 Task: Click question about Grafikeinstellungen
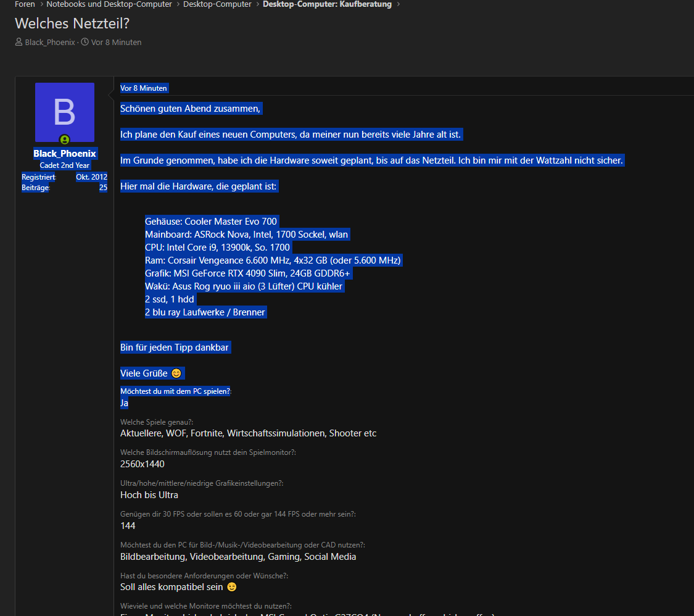pos(202,483)
